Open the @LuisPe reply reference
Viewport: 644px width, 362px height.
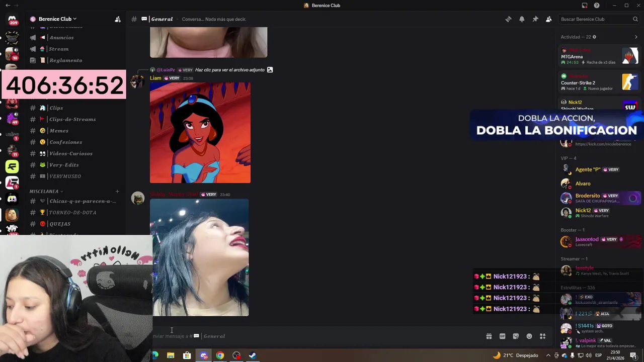coord(166,70)
